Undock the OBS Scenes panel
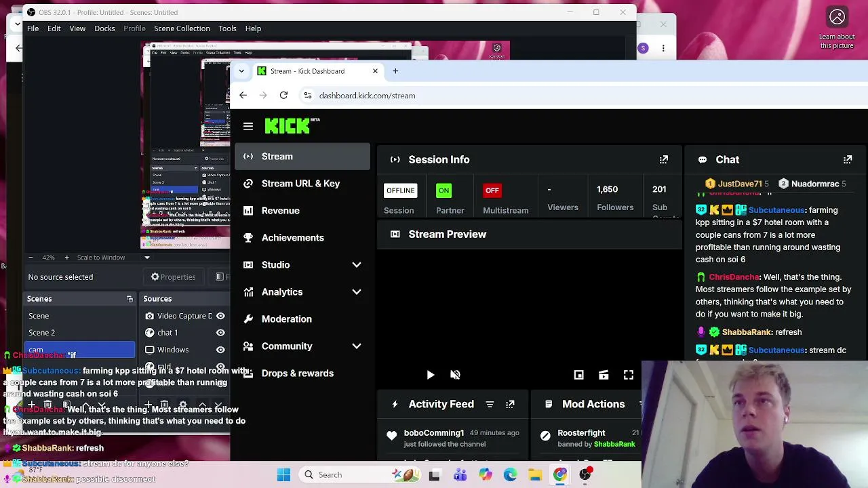 (x=130, y=299)
